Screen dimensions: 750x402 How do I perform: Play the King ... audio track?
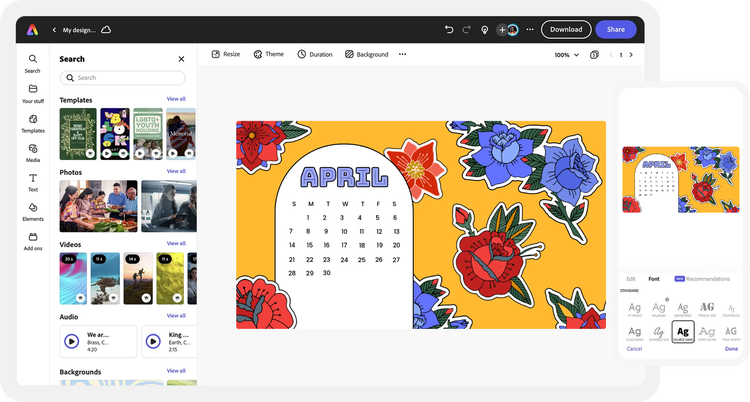[x=153, y=341]
